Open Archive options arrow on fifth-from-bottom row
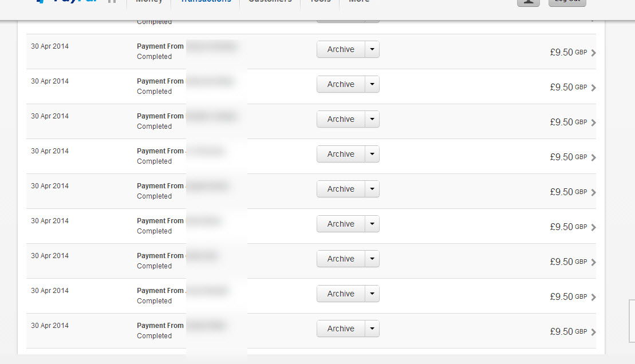Viewport: 635px width, 364px height. click(x=372, y=189)
